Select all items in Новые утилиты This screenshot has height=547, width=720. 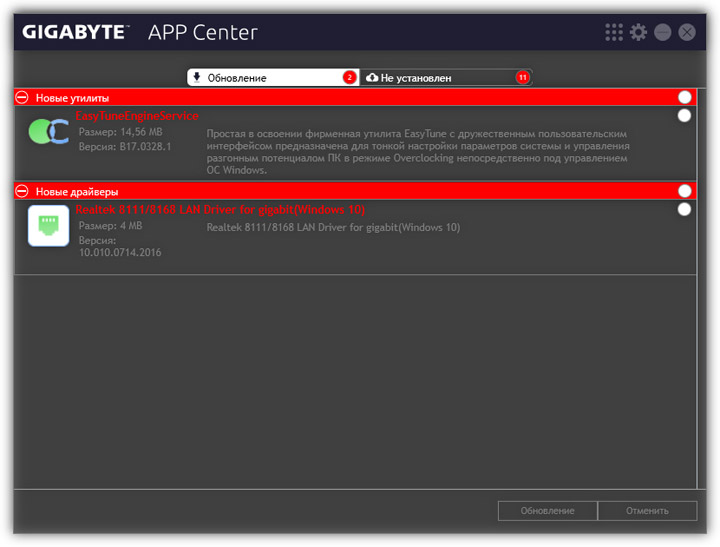[684, 97]
